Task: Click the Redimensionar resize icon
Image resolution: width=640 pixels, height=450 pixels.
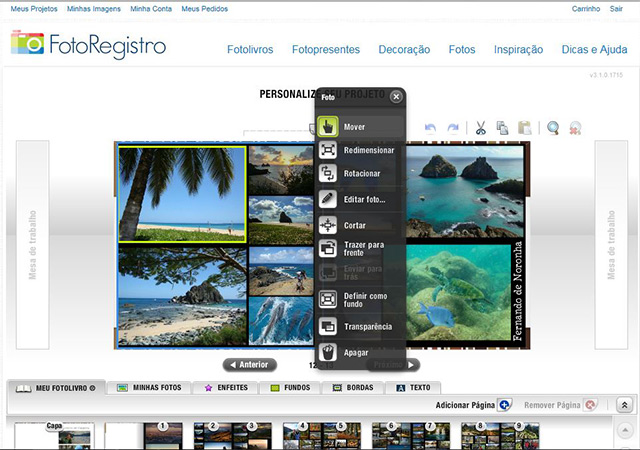Action: tap(328, 150)
